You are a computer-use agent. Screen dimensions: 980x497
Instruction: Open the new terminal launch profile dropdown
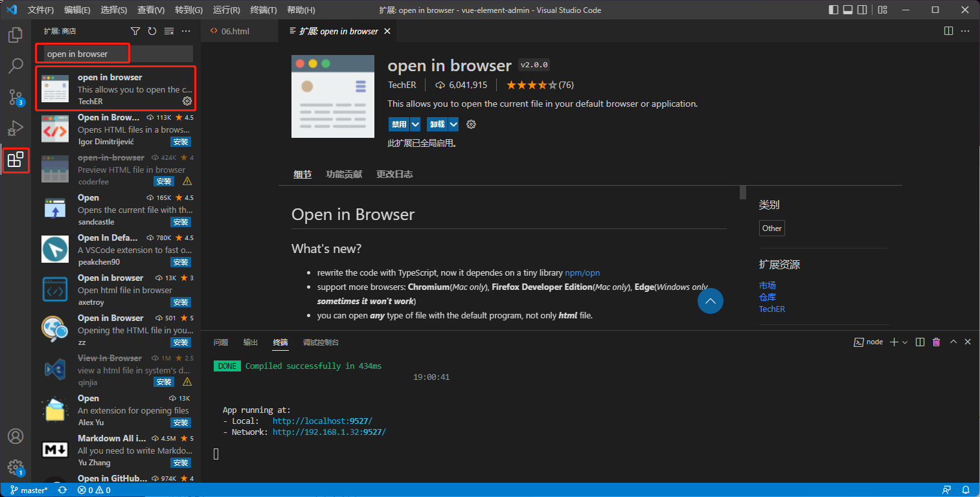pos(906,342)
